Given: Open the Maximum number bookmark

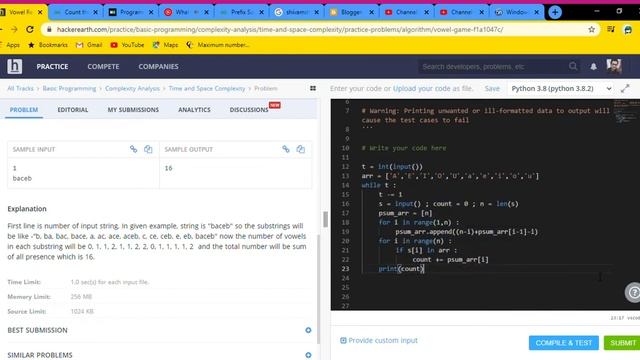Looking at the screenshot, I should click(x=218, y=45).
